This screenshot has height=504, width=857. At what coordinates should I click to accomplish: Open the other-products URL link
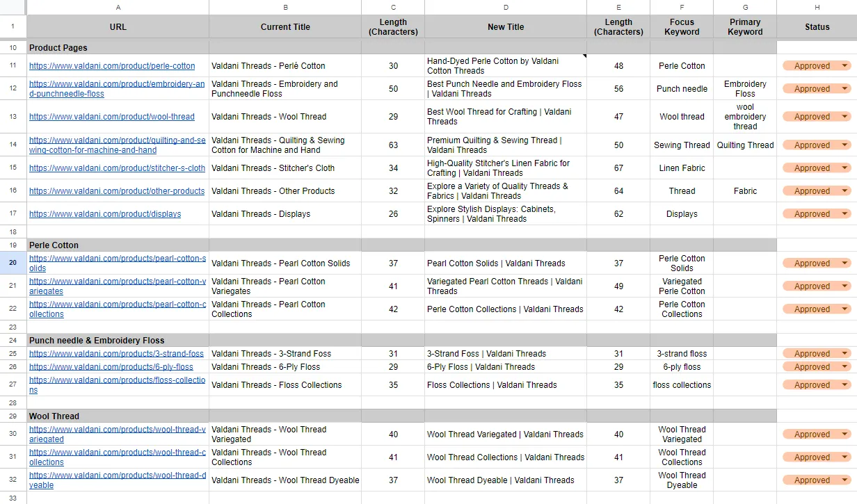[x=117, y=191]
